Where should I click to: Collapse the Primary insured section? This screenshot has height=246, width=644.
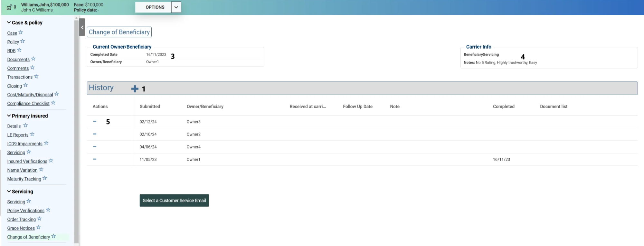pos(9,116)
